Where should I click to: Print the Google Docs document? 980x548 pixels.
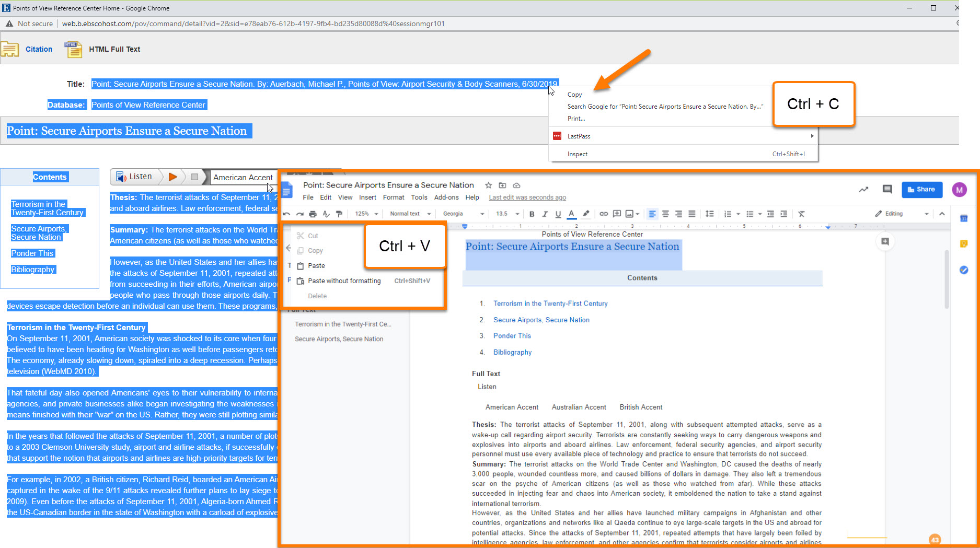313,214
